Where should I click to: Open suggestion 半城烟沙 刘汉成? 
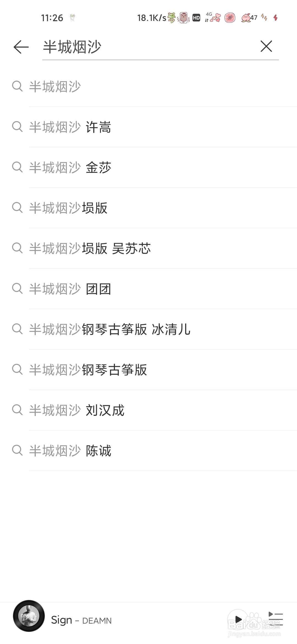148,410
